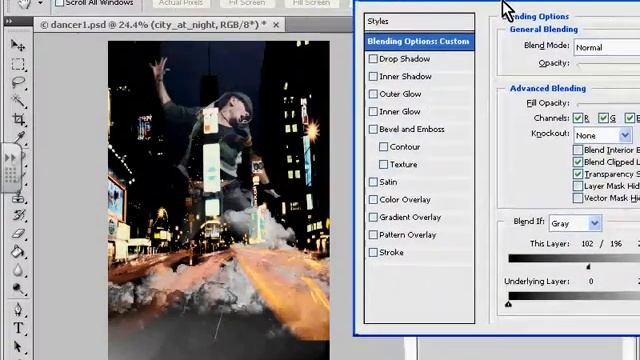Viewport: 640px width, 360px height.
Task: Click the Fill Opacity slider track
Action: click(x=608, y=103)
